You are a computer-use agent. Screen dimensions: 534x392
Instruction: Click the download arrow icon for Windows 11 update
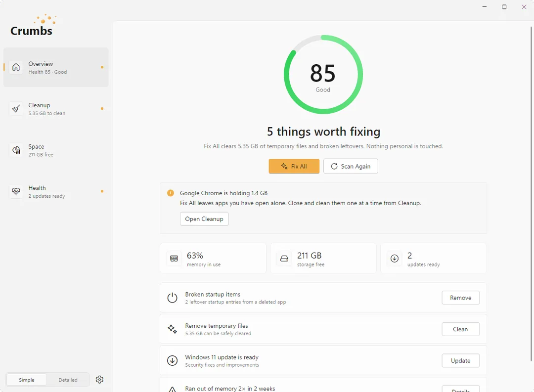pos(173,360)
